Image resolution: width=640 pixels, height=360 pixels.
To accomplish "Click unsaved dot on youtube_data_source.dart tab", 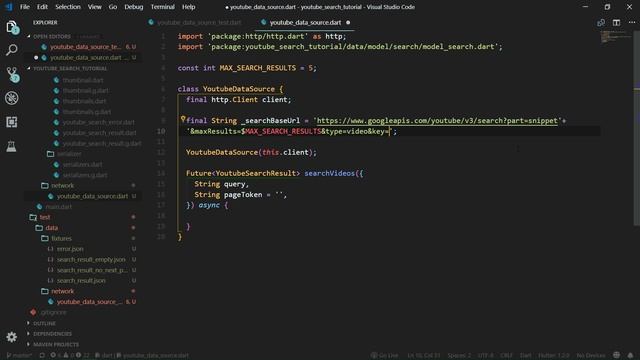I will point(348,23).
